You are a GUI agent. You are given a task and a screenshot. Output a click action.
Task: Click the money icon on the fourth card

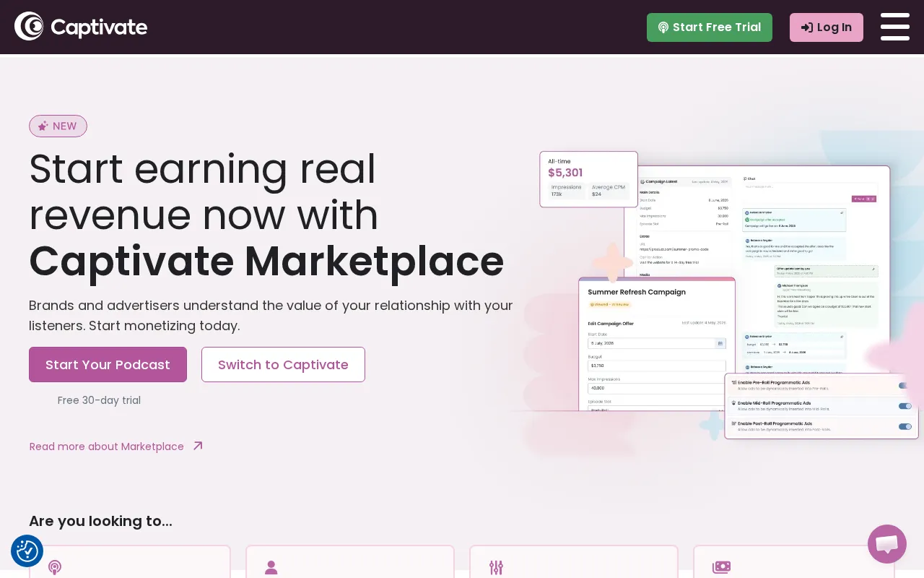click(721, 567)
